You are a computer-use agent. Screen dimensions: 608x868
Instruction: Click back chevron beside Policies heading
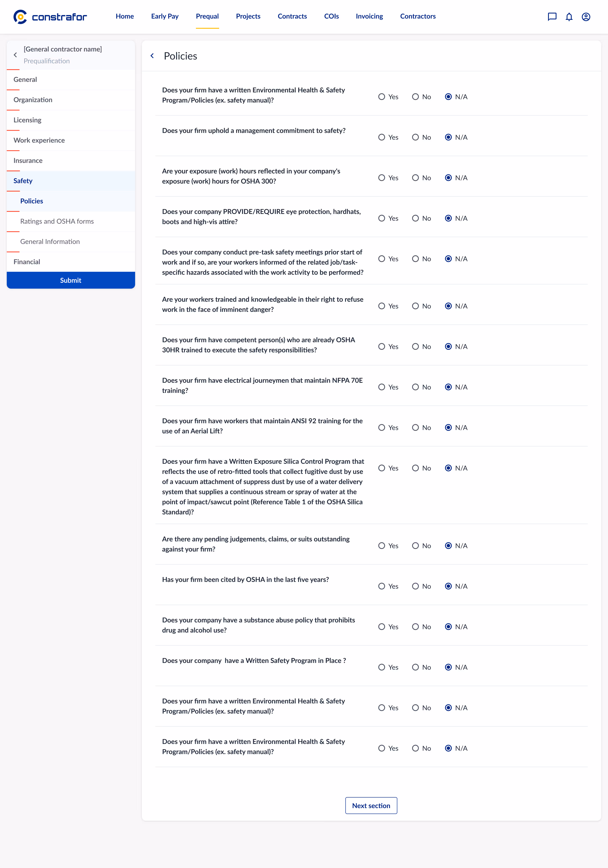click(x=152, y=55)
